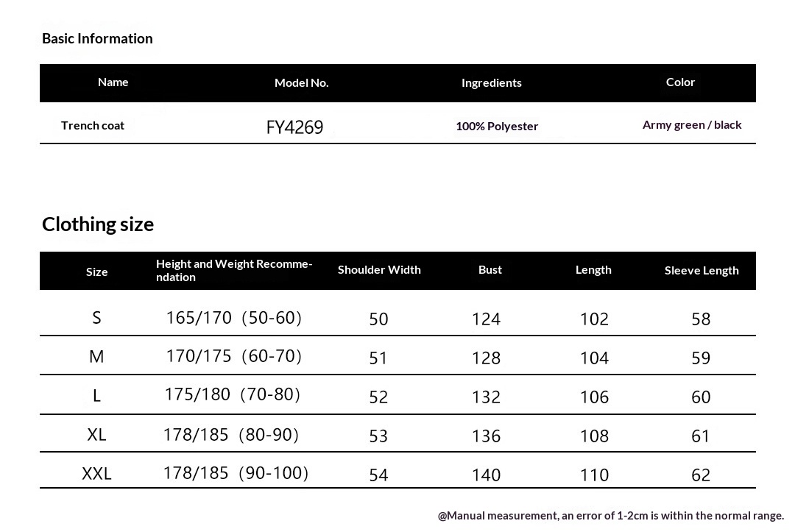
Task: Select the S size row label
Action: (96, 318)
